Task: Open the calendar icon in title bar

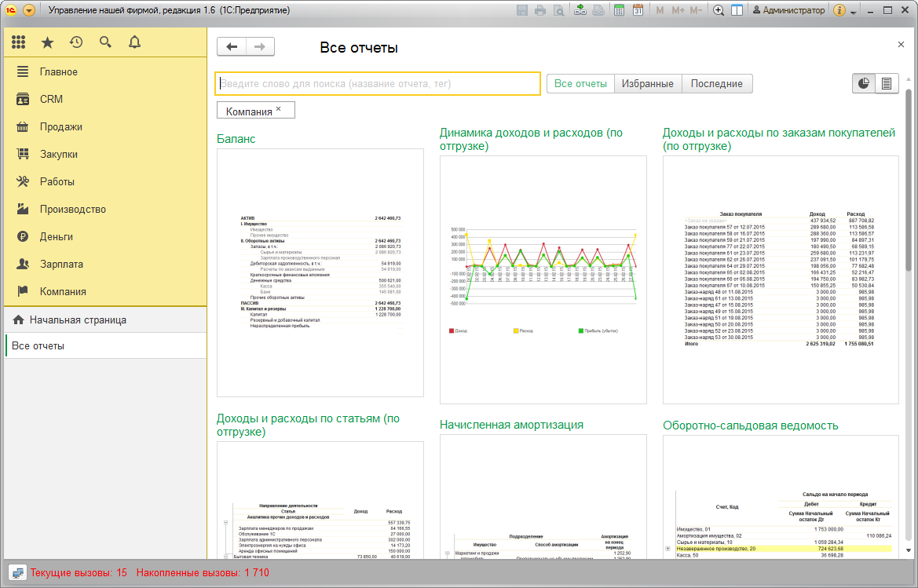Action: click(x=638, y=10)
